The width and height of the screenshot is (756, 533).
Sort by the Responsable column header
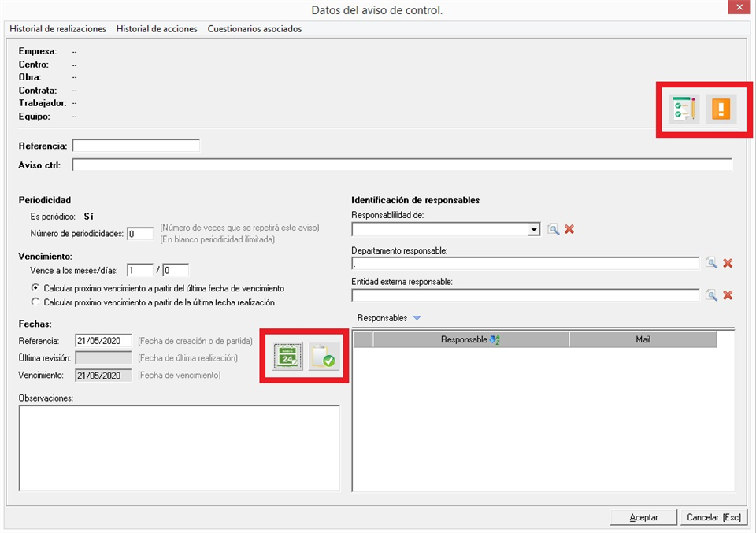click(470, 340)
